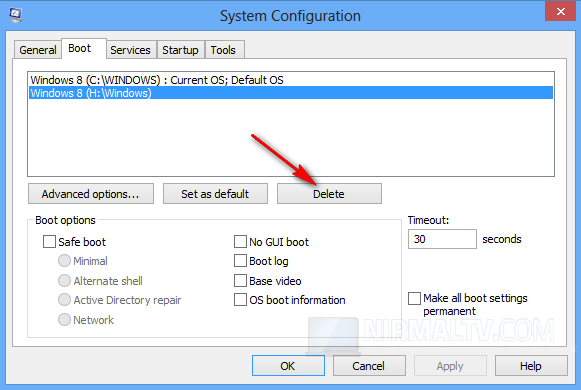Click the System Configuration title bar icon
Viewport: 581px width, 390px height.
point(15,15)
